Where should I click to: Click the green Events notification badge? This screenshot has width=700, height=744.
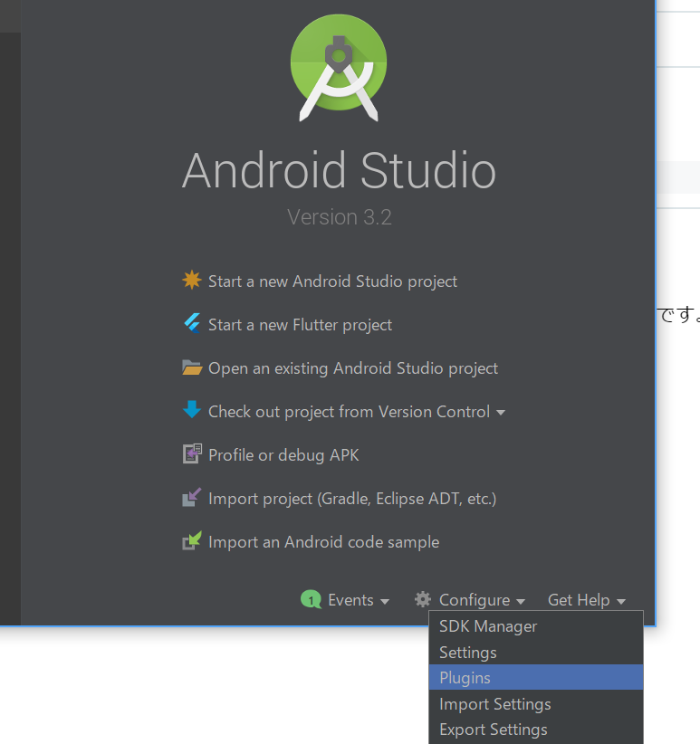click(311, 600)
